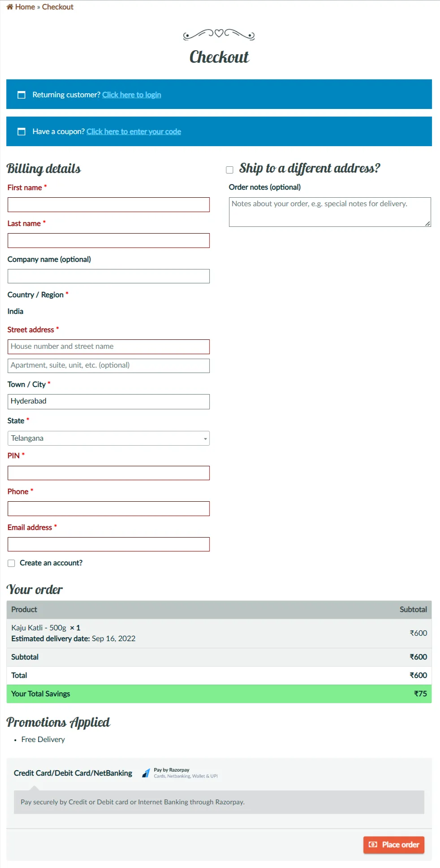
Task: Click the resize handle of Order notes box
Action: click(x=427, y=223)
